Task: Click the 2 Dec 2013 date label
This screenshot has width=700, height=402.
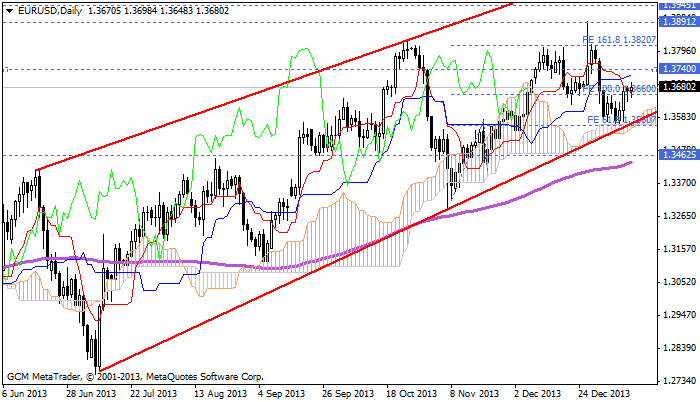Action: coord(538,394)
